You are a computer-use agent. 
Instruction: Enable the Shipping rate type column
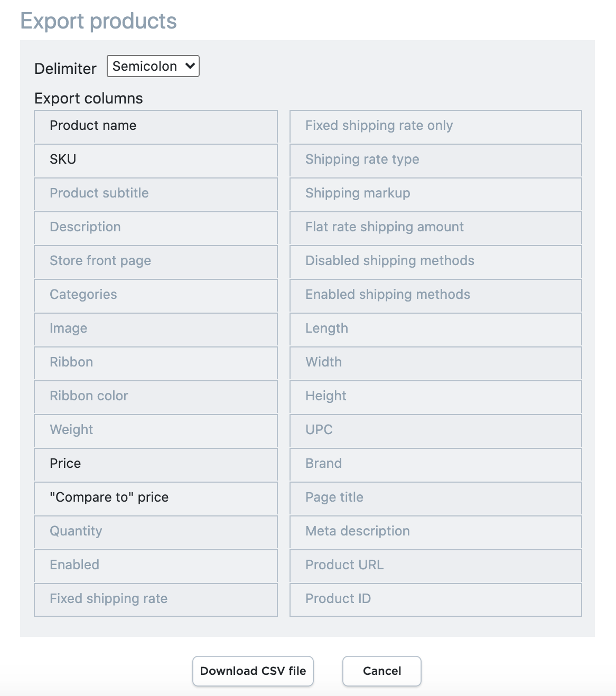click(x=435, y=160)
